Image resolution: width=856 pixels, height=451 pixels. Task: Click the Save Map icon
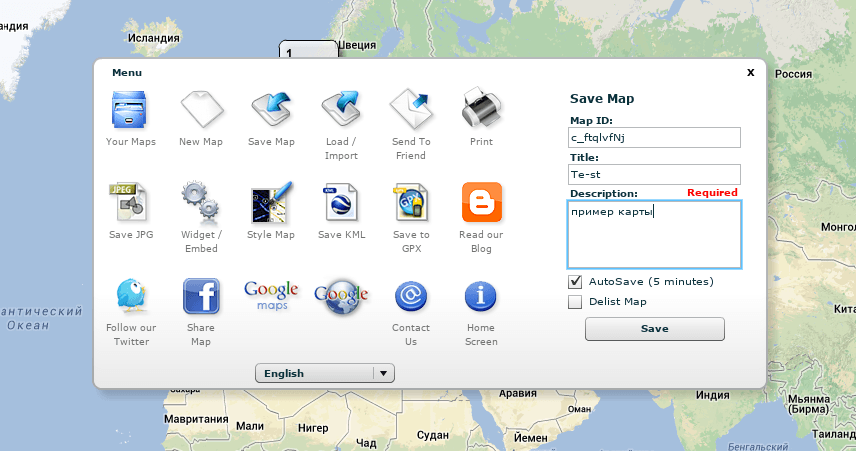(x=271, y=110)
